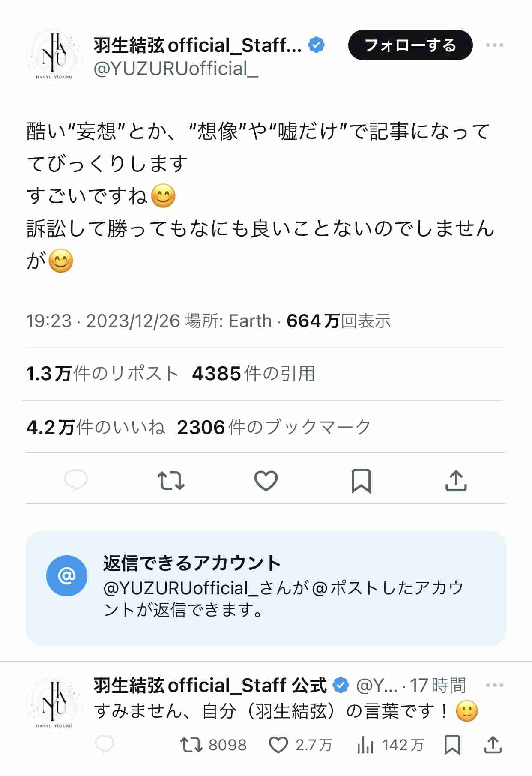View the 1.3万件のリポスト list
The height and width of the screenshot is (776, 532).
(102, 374)
